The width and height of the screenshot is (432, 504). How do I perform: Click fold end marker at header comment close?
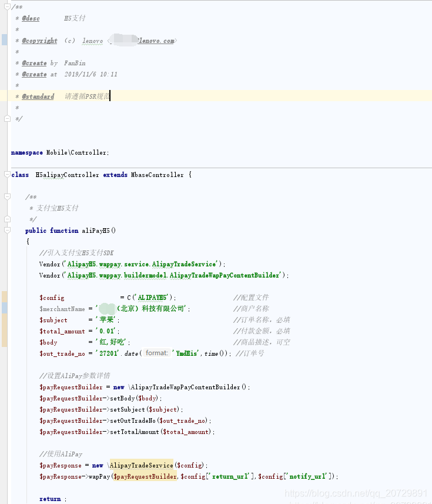7,119
